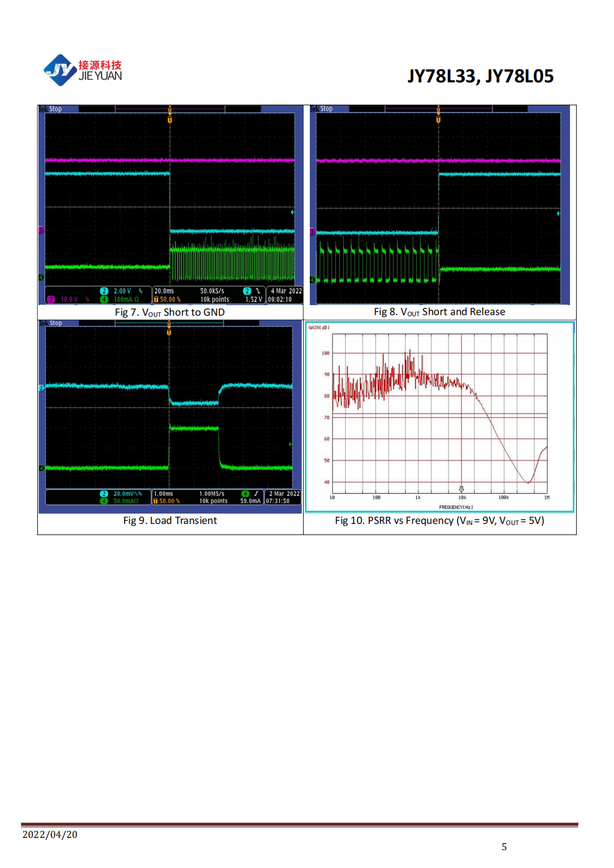Click the '09:02:10' timestamp in Fig 7

click(x=280, y=300)
